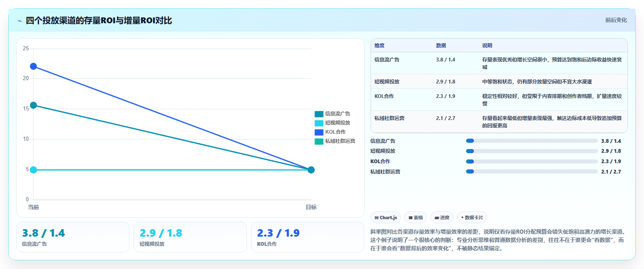Click the 数据 table column header
The width and height of the screenshot is (644, 269).
(441, 45)
